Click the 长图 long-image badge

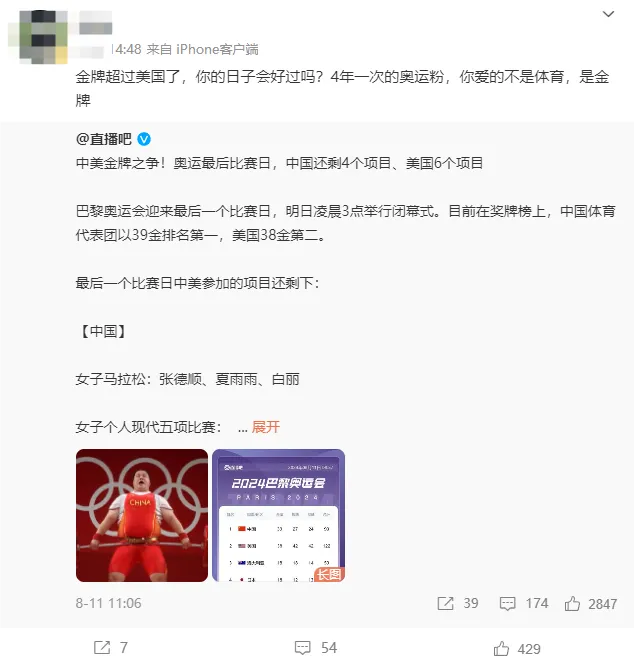[x=329, y=574]
